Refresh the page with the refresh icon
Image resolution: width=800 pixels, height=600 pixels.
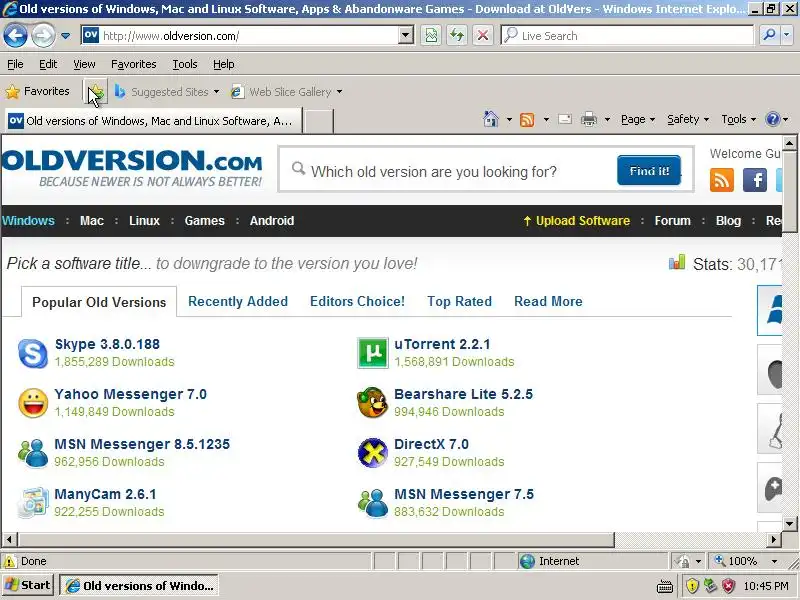pos(457,36)
